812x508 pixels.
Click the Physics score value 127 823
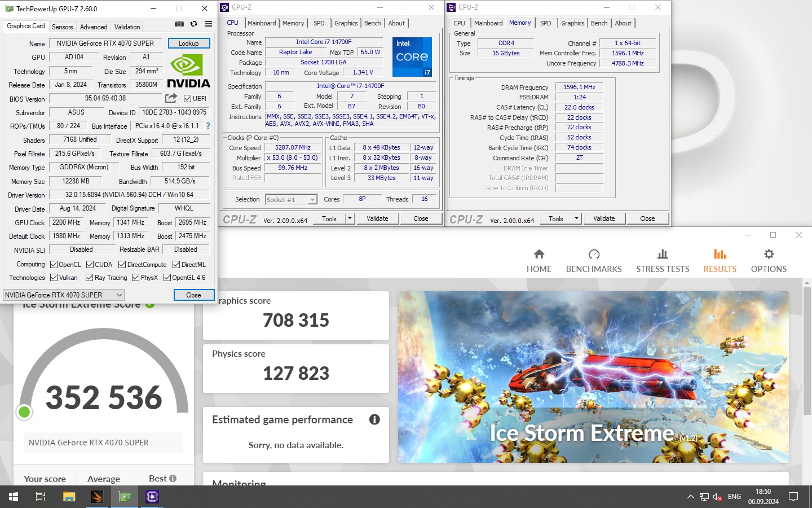point(296,374)
